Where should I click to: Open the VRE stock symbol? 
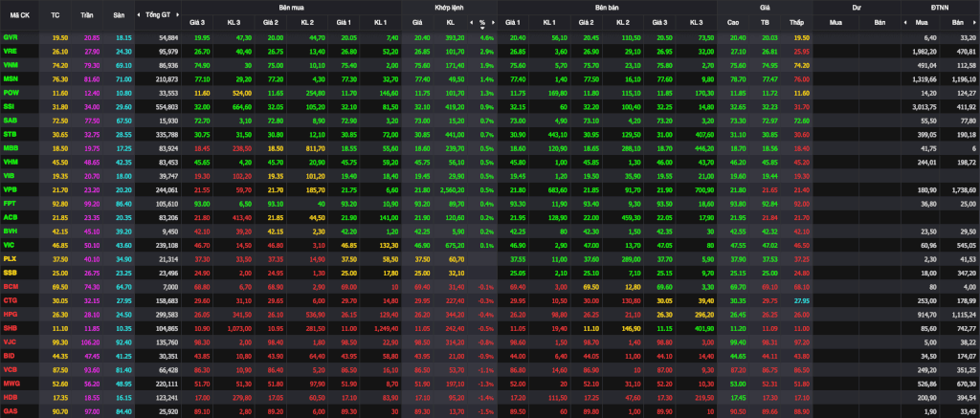coord(10,51)
